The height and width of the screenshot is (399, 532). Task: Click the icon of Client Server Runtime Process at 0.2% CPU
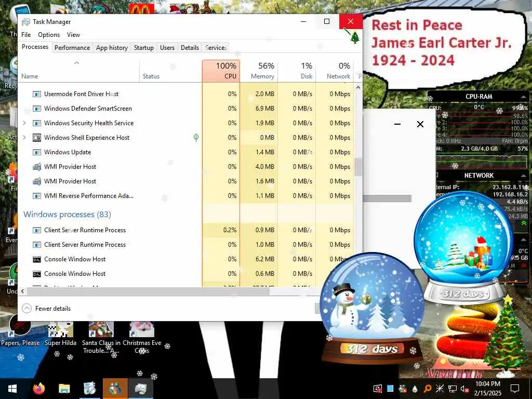(x=37, y=230)
